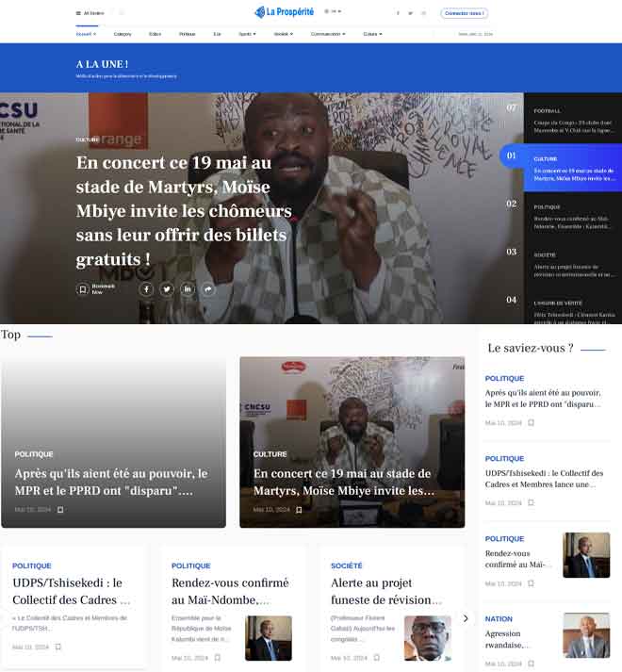Toggle bookmark on the Moïse Mbiye Top card
The width and height of the screenshot is (622, 672).
299,510
